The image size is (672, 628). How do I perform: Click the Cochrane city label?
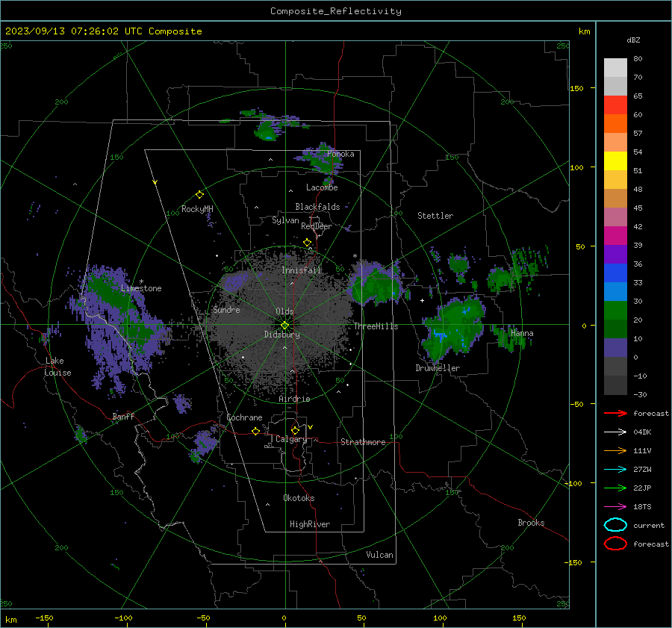(x=244, y=417)
